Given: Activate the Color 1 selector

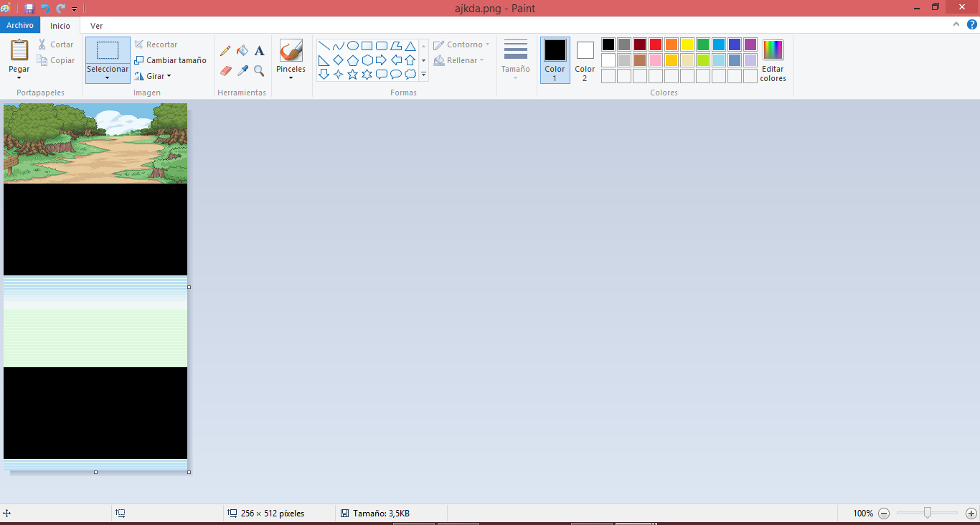Looking at the screenshot, I should coord(555,60).
